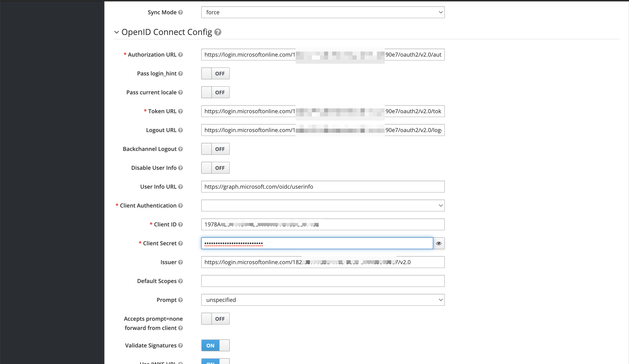Toggle Pass login_hint switch
Screen dimensions: 629x364
[x=215, y=74]
